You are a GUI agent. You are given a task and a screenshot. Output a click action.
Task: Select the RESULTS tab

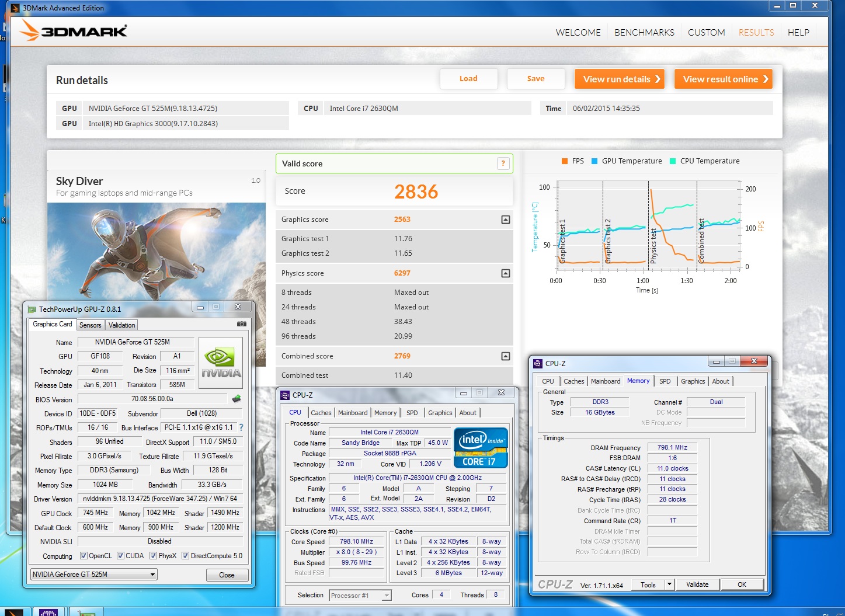756,33
